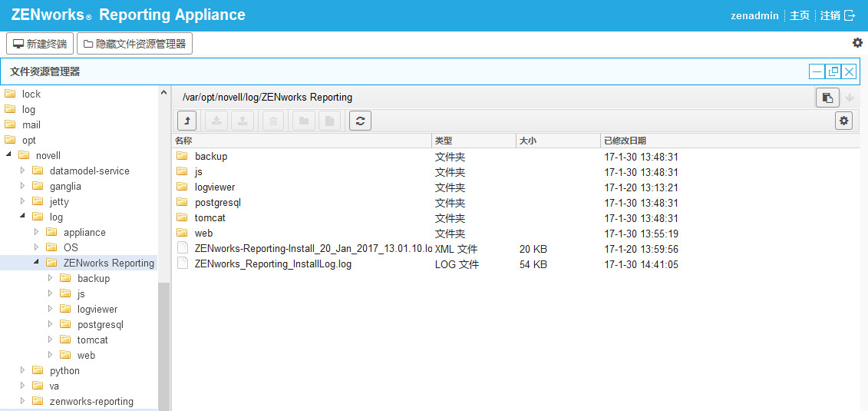This screenshot has height=411, width=868.
Task: Refresh the file list
Action: (361, 121)
